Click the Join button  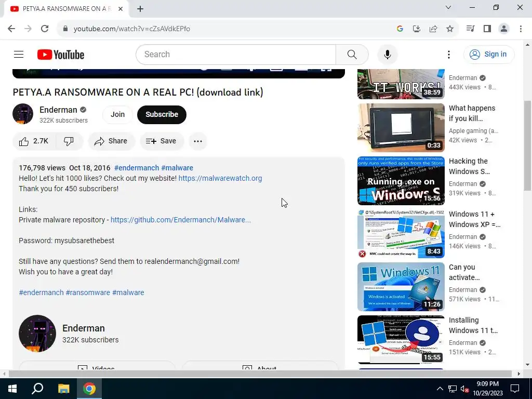point(117,114)
